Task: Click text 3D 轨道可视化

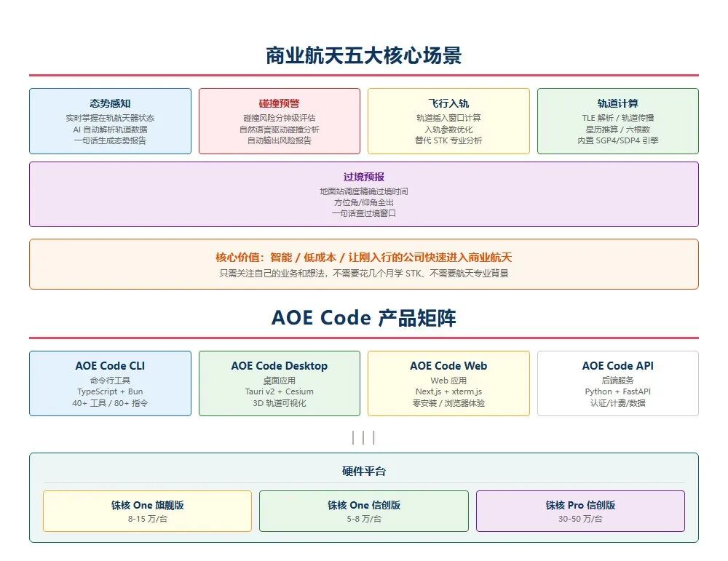Action: pos(279,403)
